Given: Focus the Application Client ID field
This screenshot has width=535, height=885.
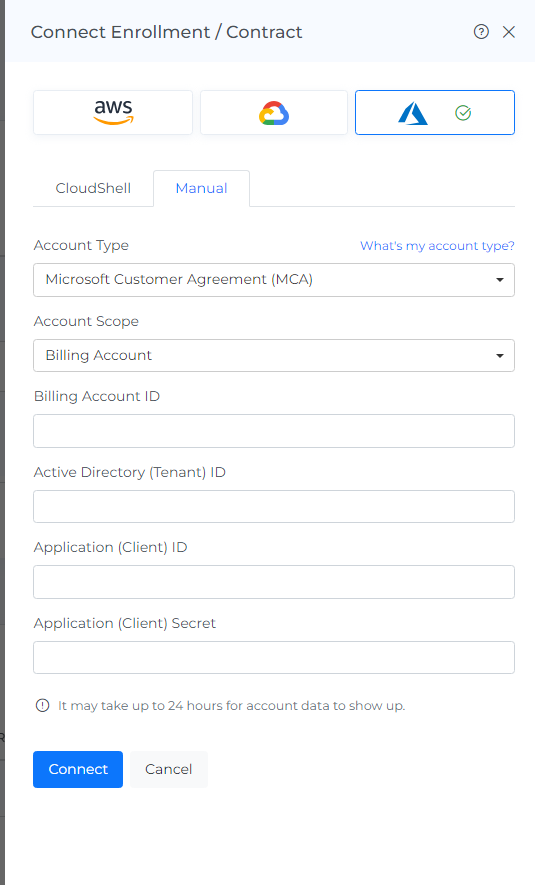Looking at the screenshot, I should click(274, 582).
